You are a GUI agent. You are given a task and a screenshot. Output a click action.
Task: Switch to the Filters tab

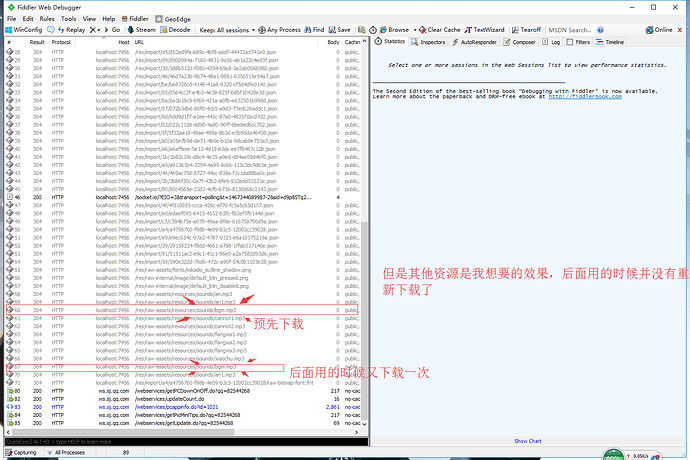(x=578, y=42)
